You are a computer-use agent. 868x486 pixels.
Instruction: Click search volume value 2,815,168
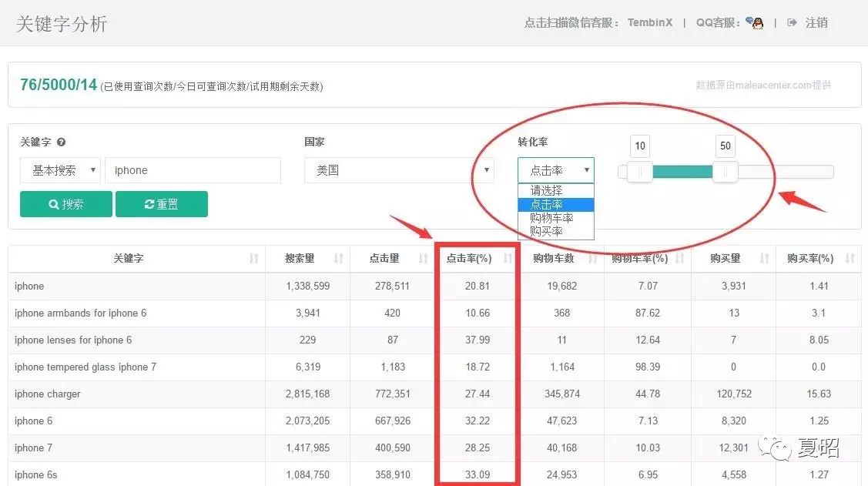click(308, 394)
